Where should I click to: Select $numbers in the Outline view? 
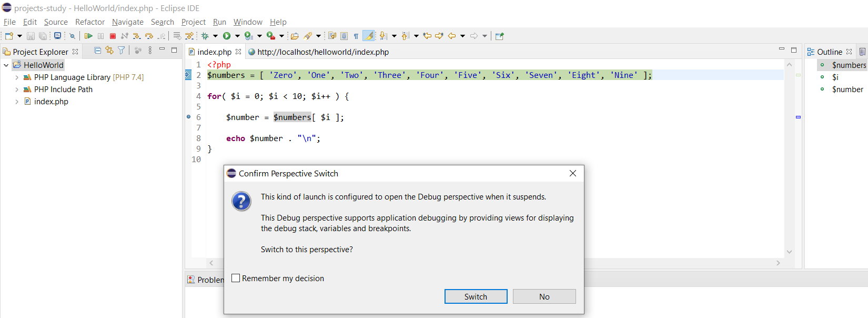click(849, 65)
